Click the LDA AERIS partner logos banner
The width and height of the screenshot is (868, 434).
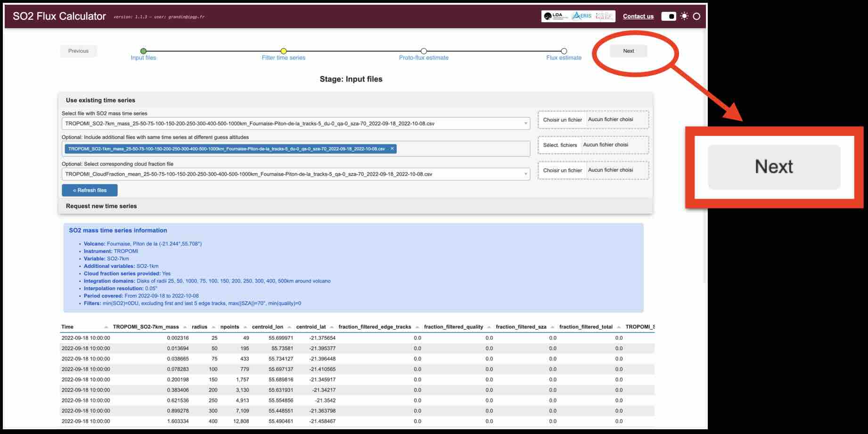[x=578, y=16]
